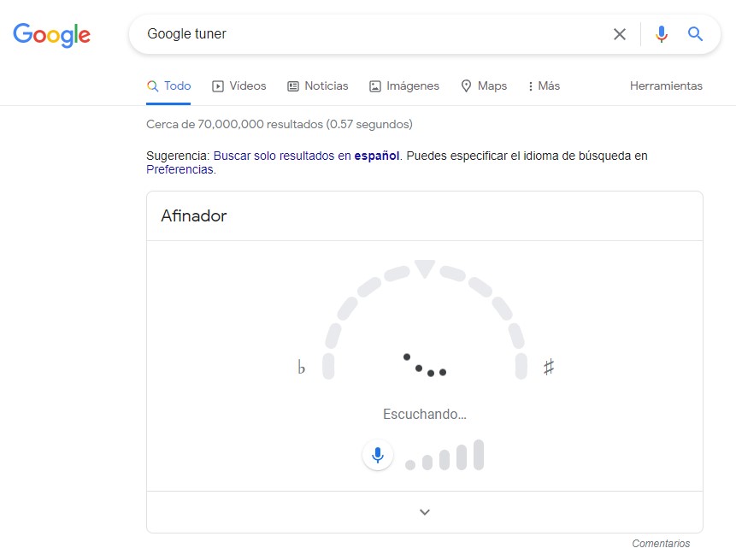Click inside the search input field

[x=342, y=34]
